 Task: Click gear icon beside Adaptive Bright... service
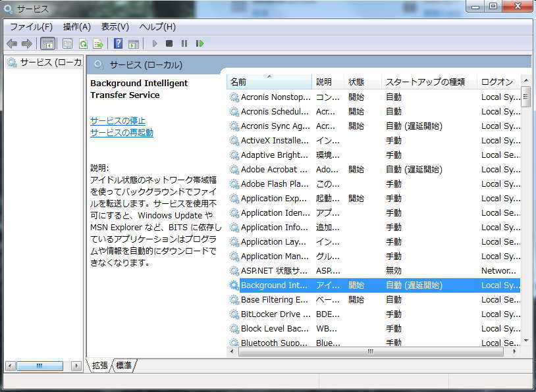pyautogui.click(x=234, y=155)
